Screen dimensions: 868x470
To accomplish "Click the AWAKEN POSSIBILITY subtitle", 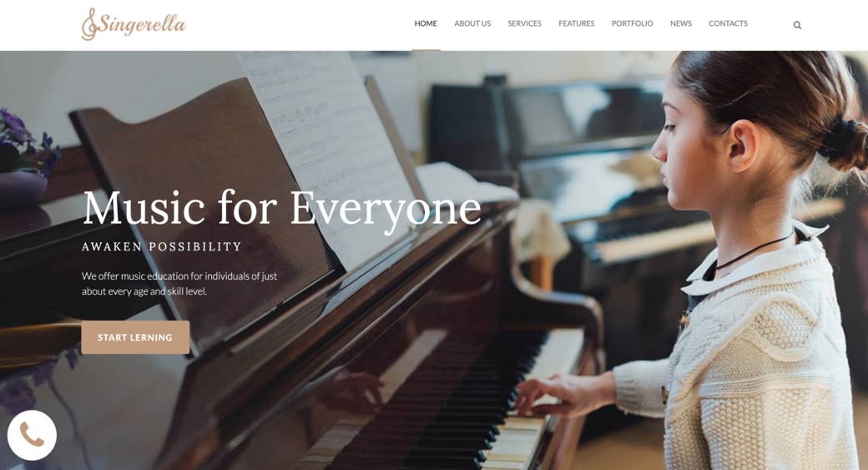I will point(162,247).
